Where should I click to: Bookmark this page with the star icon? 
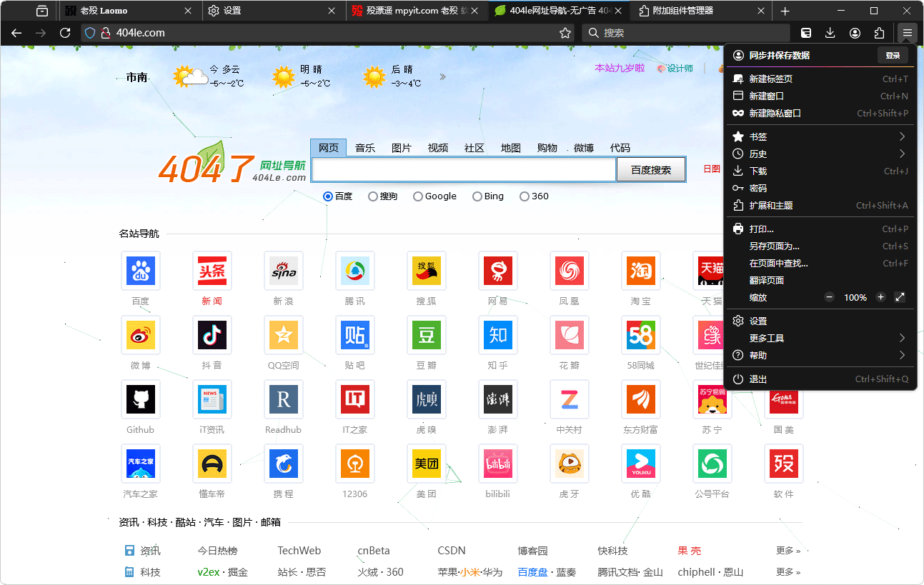[565, 33]
